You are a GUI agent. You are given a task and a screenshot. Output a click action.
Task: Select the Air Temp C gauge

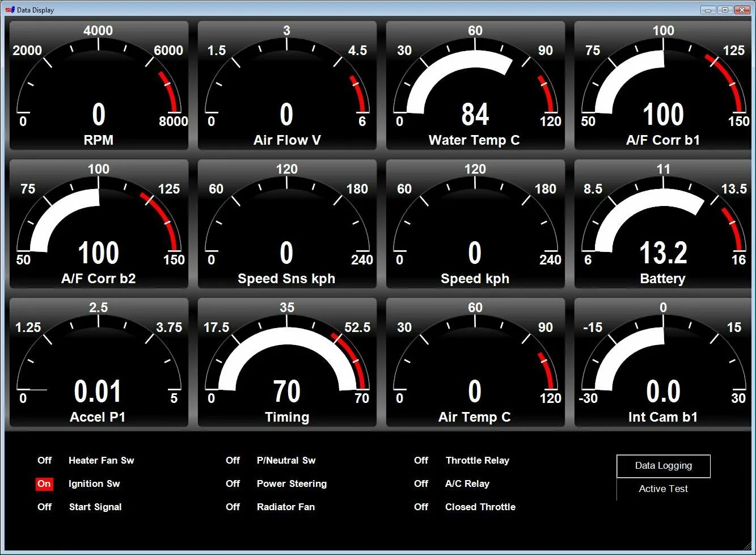click(x=475, y=363)
